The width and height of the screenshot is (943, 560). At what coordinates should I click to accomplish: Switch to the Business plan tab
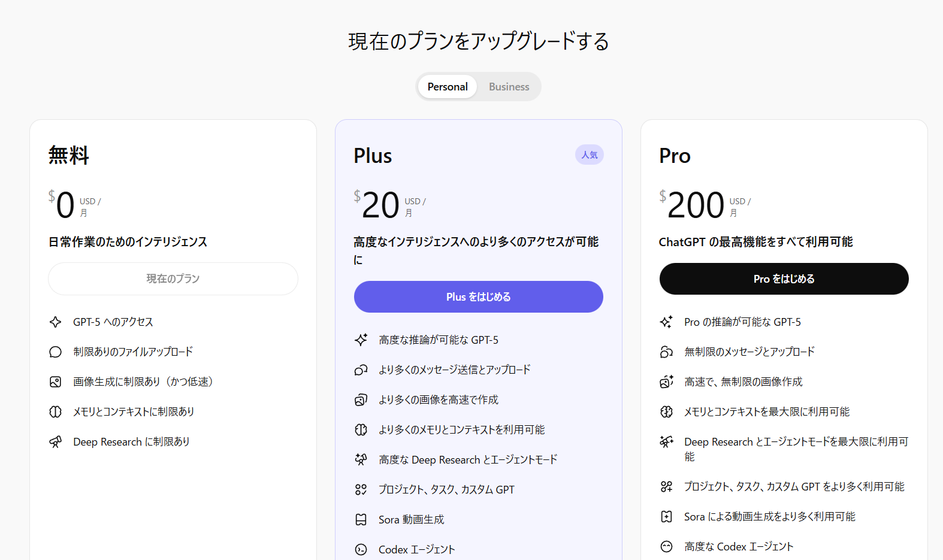coord(509,87)
